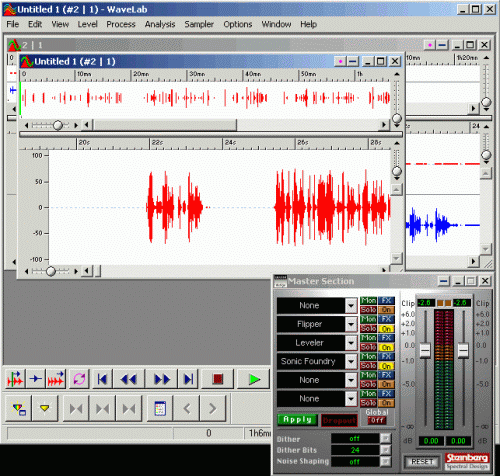Open the Options menu
The image size is (500, 476).
point(238,24)
